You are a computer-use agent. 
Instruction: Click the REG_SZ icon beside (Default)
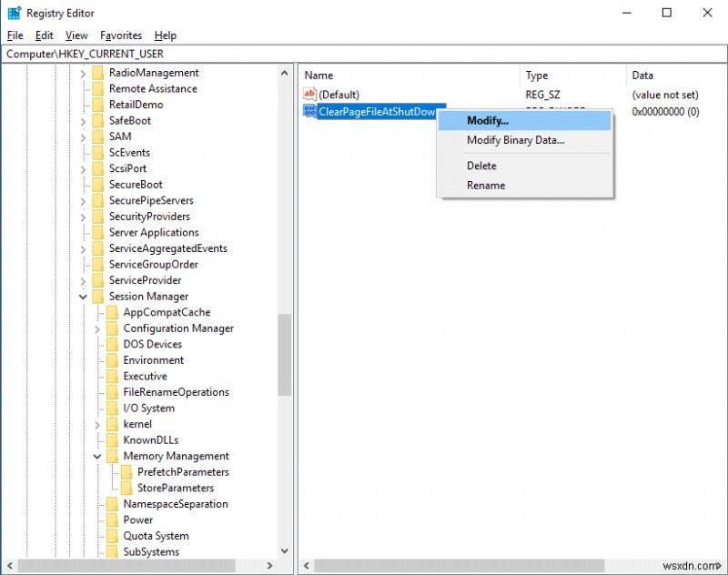click(310, 95)
